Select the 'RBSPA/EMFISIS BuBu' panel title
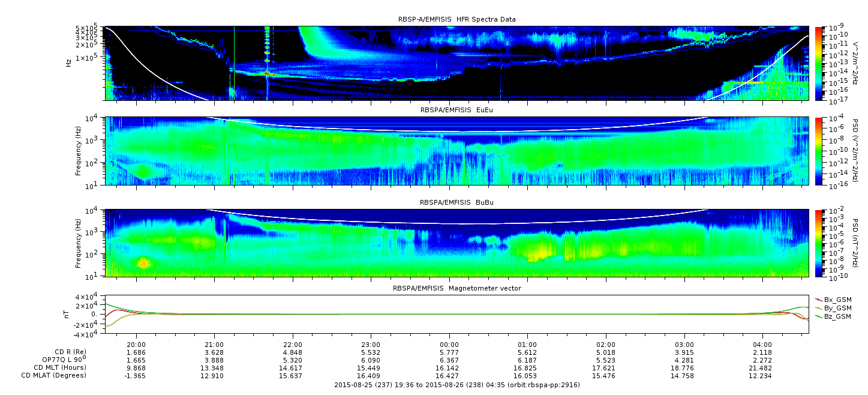This screenshot has height=395, width=868. coord(456,203)
